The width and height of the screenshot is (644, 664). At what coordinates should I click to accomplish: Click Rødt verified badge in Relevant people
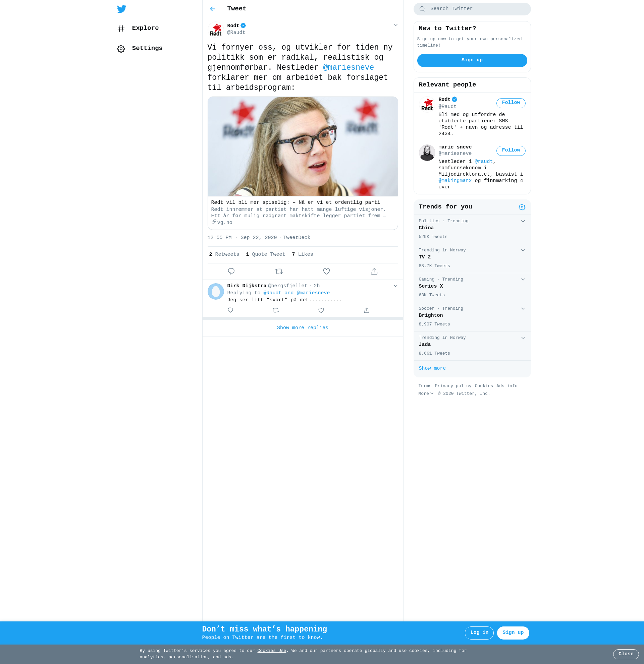click(x=454, y=100)
